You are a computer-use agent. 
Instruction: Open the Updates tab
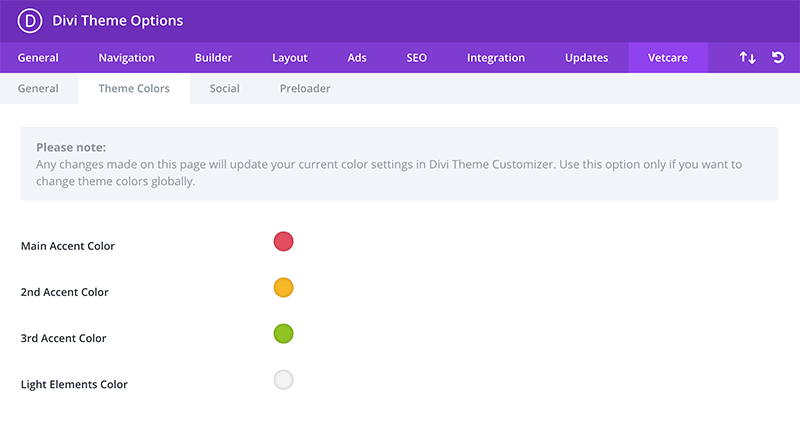tap(586, 58)
